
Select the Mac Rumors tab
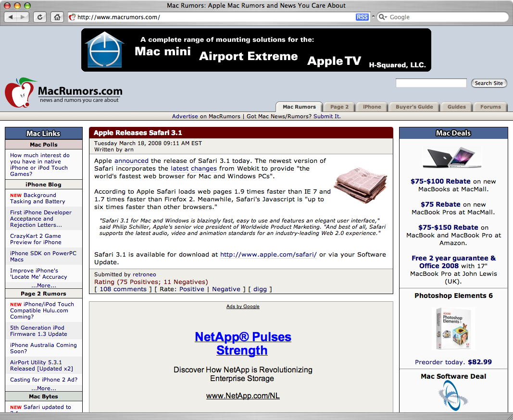[x=299, y=107]
